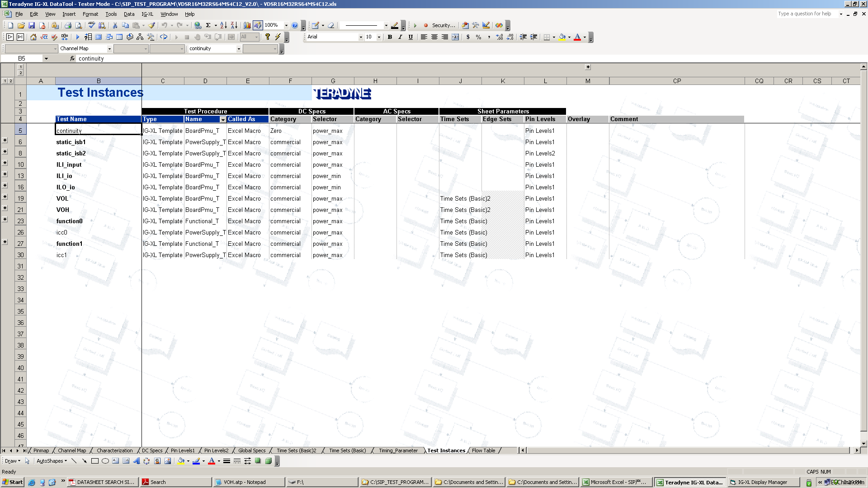This screenshot has width=868, height=488.
Task: Apply Currency style dollar icon
Action: 468,37
